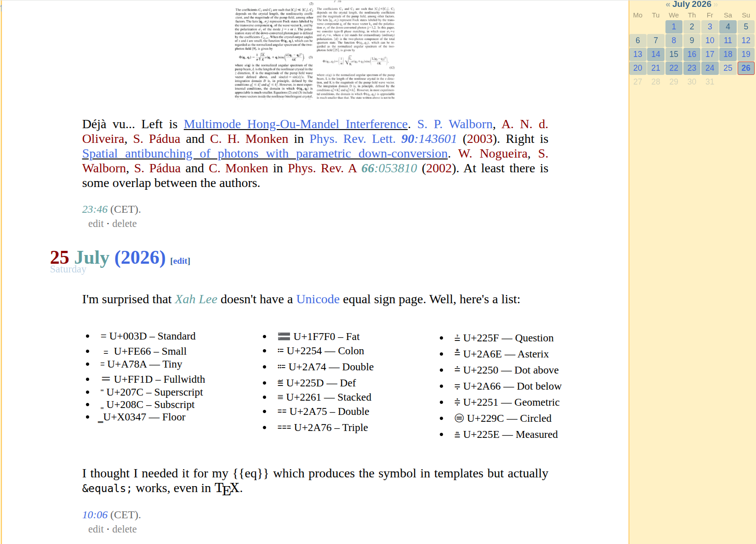756x544 pixels.
Task: Open the 10:06 entry timestamp
Action: (95, 515)
